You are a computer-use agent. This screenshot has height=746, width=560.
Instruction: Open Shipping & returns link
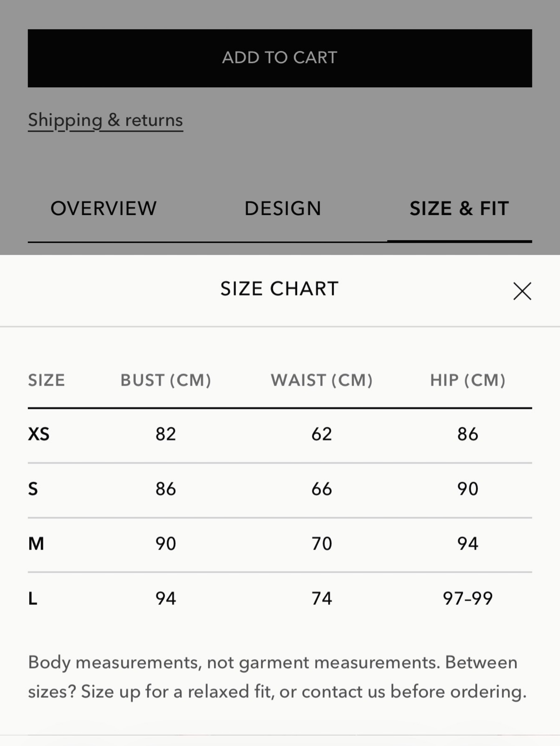coord(105,120)
